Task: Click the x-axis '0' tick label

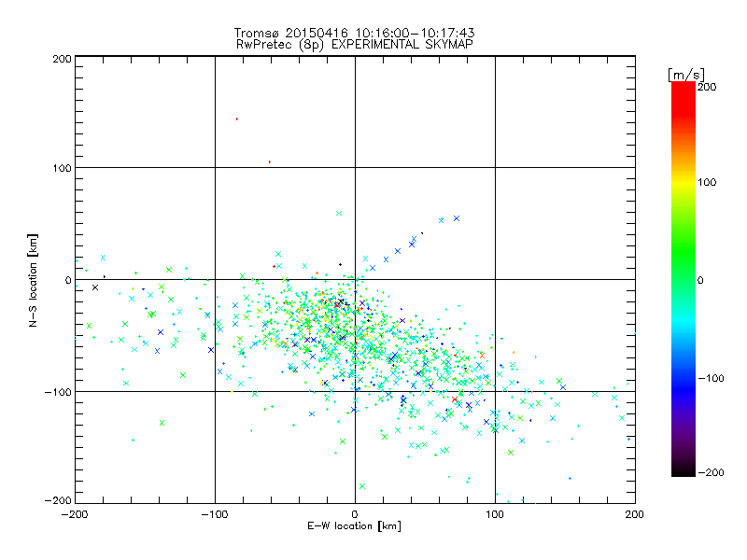Action: (x=355, y=514)
